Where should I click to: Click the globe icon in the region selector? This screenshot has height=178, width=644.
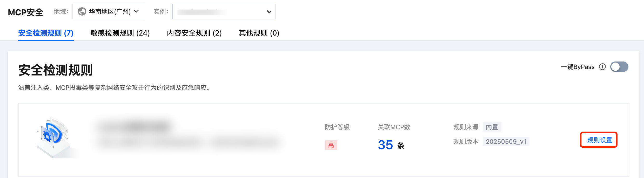[82, 11]
